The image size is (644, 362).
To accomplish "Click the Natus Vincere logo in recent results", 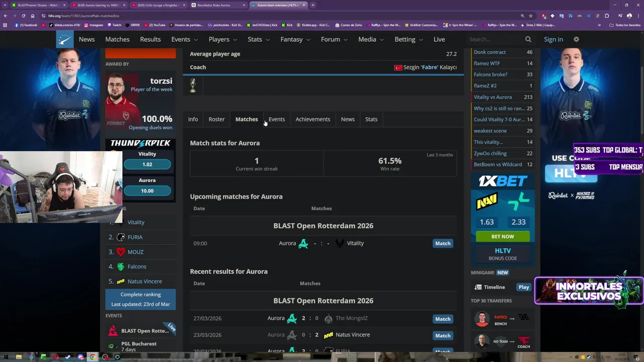I will tap(329, 335).
